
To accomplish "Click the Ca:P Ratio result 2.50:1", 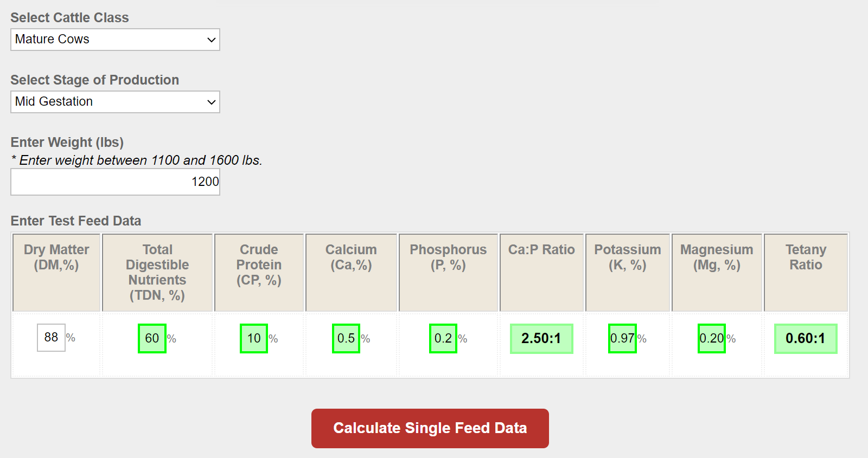I will [x=541, y=339].
